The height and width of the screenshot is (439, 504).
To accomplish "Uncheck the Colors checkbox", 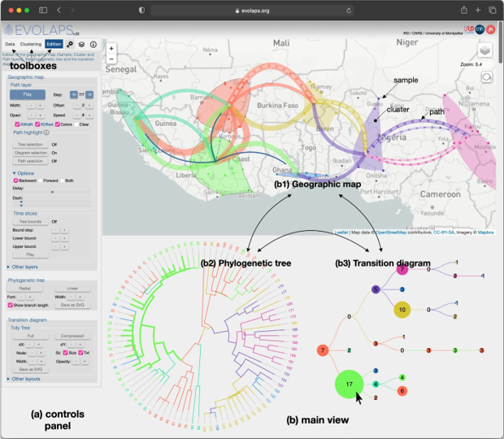I will point(58,124).
